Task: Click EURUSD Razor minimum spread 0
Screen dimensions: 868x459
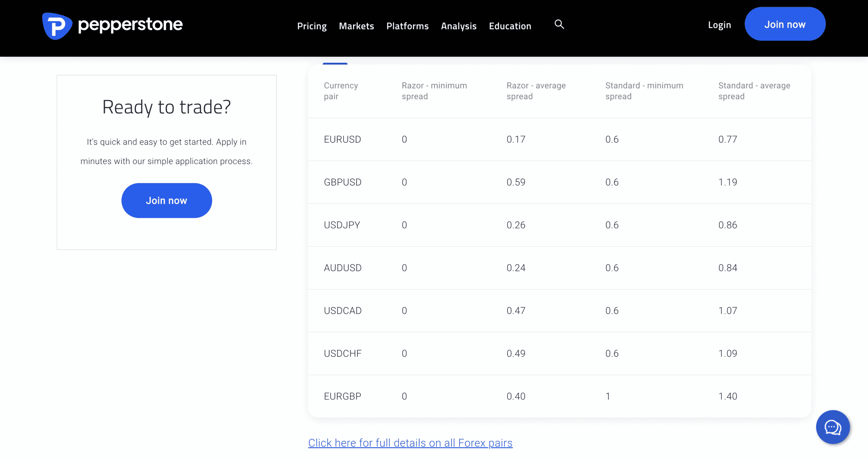Action: 404,139
